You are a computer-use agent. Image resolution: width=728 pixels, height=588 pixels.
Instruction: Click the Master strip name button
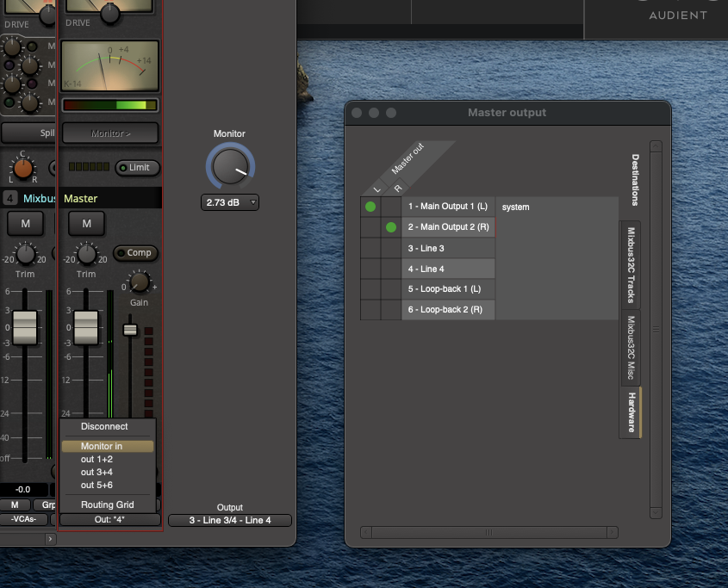[110, 198]
